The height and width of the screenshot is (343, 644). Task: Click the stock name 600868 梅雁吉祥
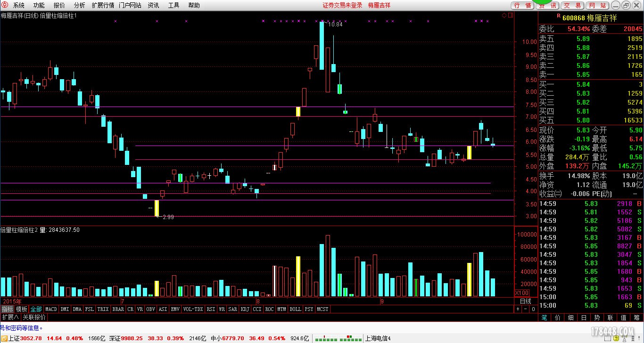coord(589,18)
